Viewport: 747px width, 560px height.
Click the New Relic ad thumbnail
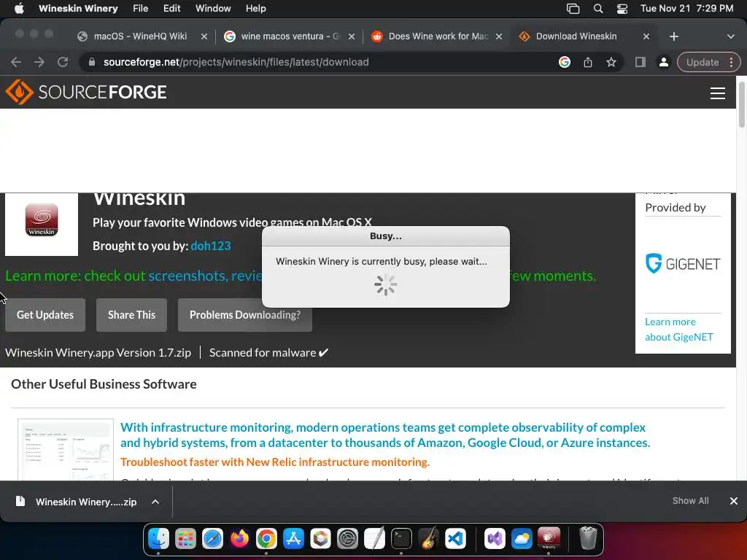click(66, 449)
